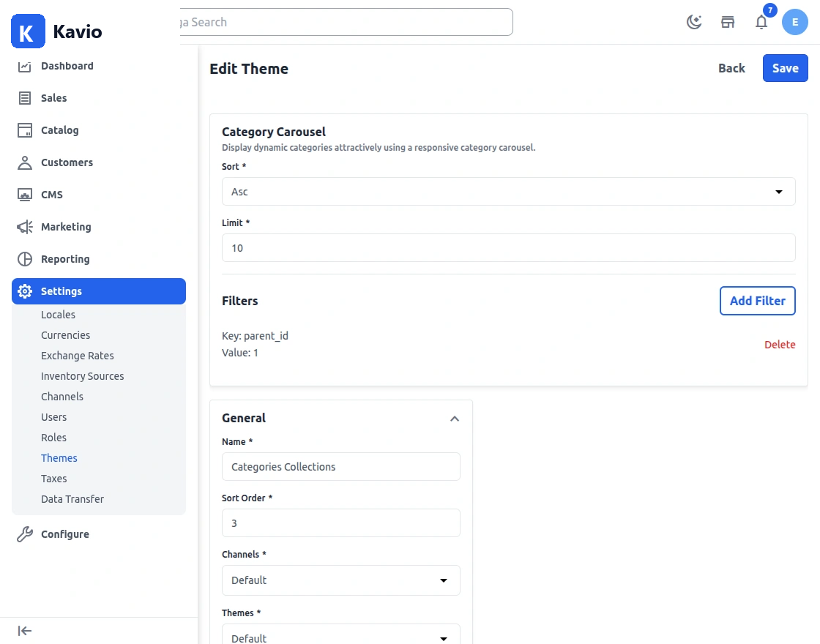The height and width of the screenshot is (644, 820).
Task: Open the user profile avatar E
Action: click(x=794, y=22)
